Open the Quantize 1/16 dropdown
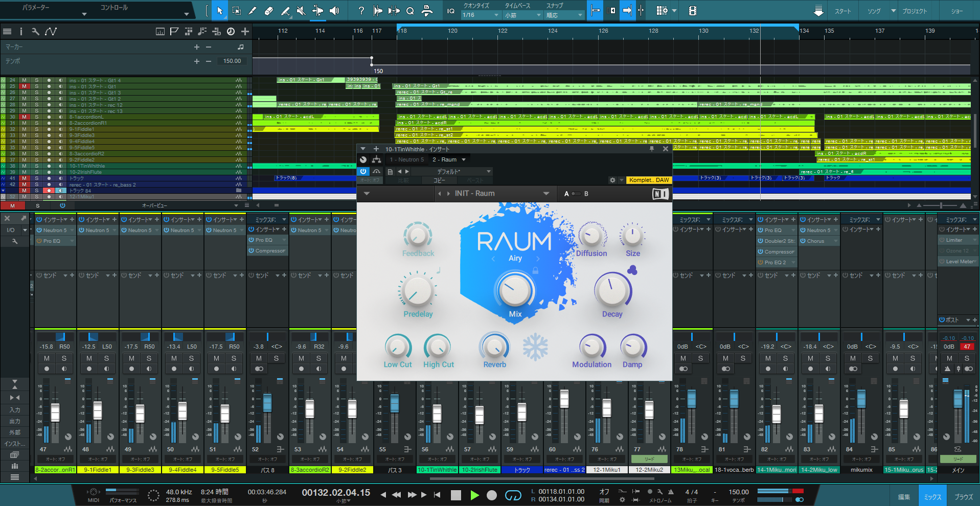This screenshot has width=980, height=506. 481,15
